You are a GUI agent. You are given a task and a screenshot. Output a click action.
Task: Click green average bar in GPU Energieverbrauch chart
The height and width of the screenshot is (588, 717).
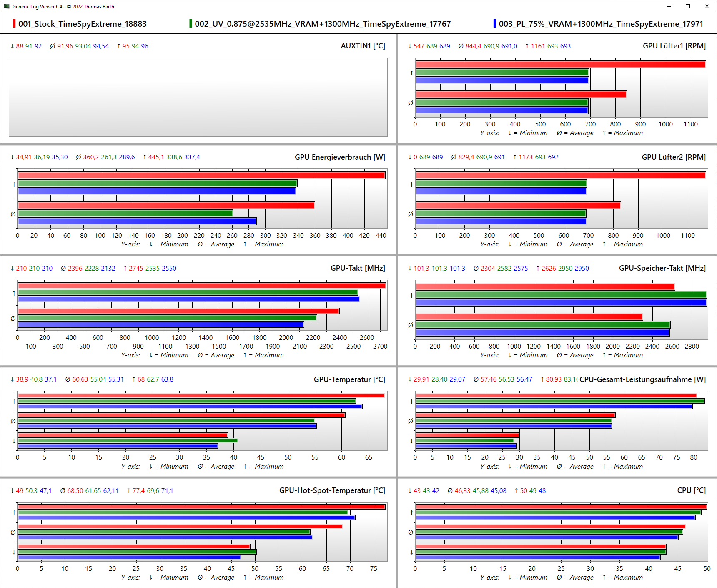pos(125,214)
